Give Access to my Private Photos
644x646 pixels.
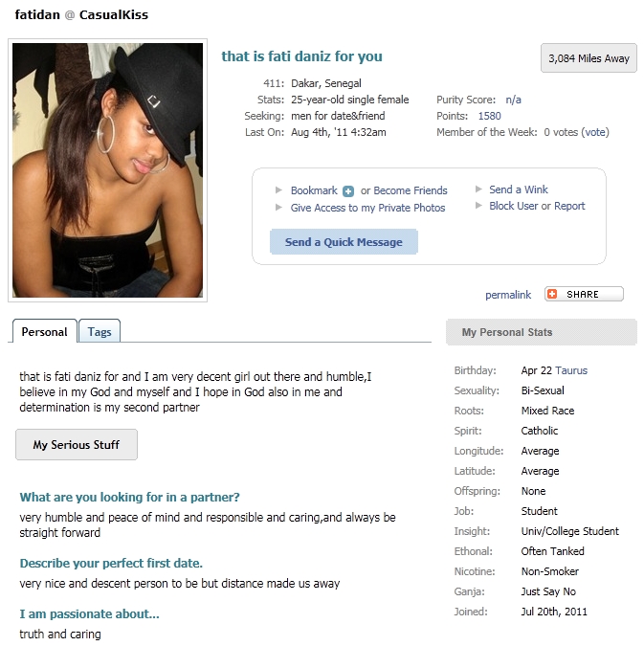[x=367, y=208]
